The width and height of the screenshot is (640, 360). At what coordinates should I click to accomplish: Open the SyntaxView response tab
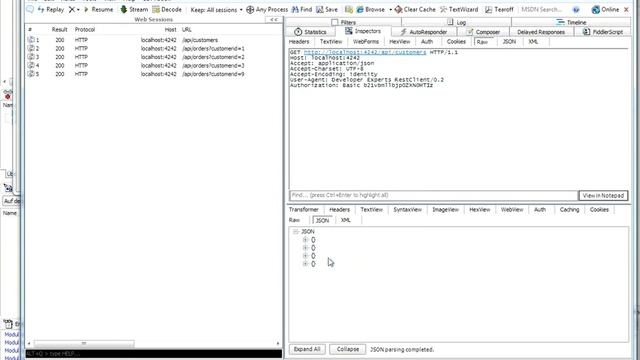point(407,209)
